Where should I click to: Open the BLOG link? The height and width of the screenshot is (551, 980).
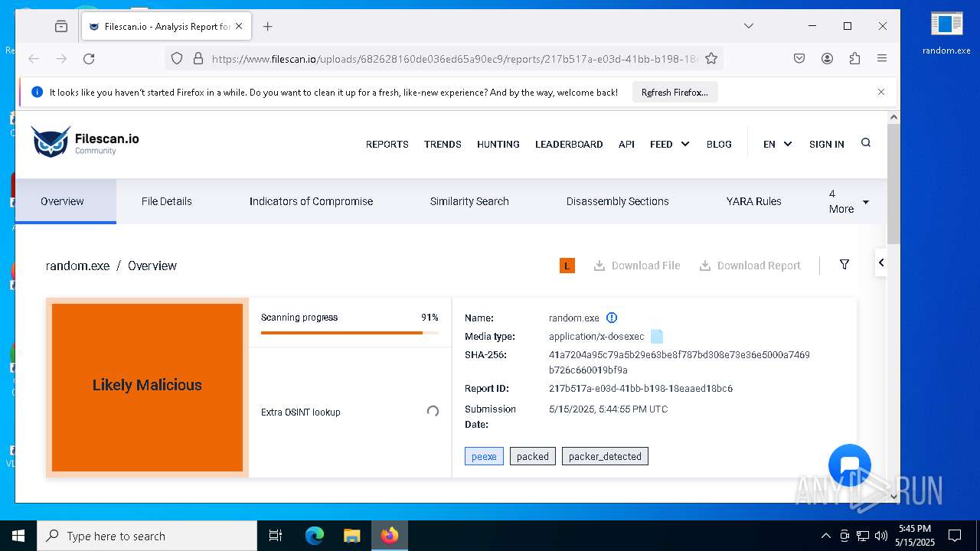point(719,144)
